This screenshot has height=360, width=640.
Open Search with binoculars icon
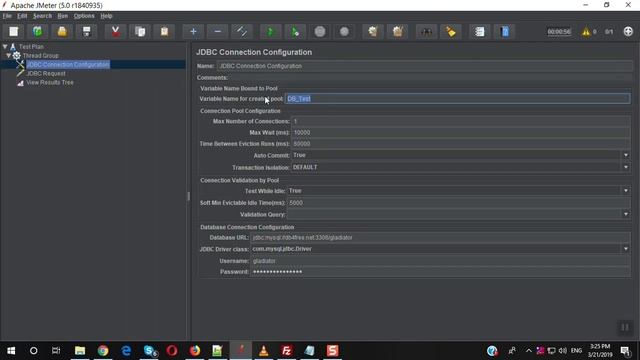tap(427, 31)
